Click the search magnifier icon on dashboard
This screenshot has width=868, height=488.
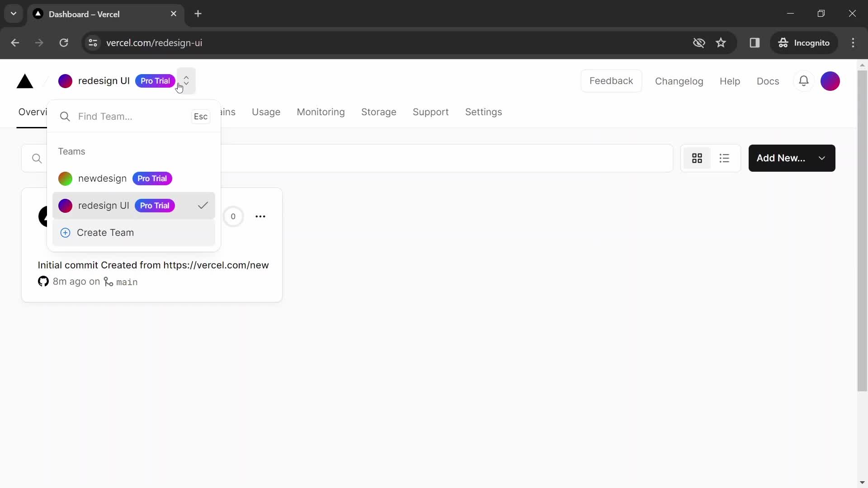[37, 158]
